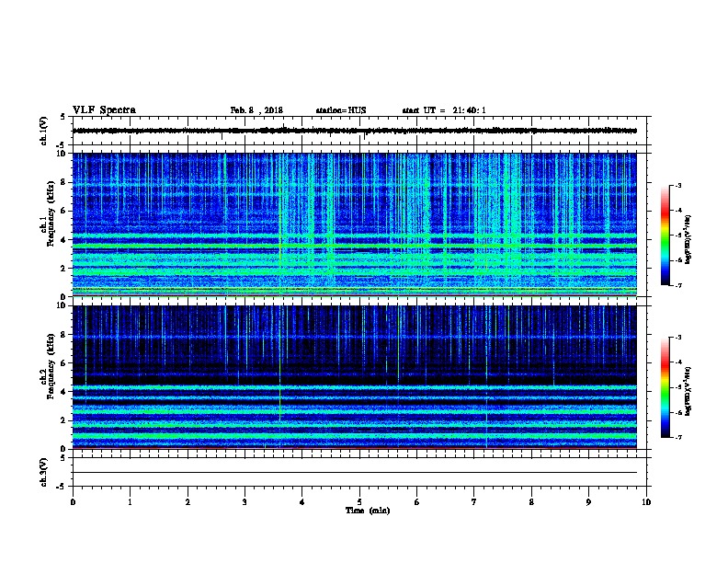The height and width of the screenshot is (563, 728).
Task: Click the "ch.1(V)" waveform axis label
Action: (43, 131)
